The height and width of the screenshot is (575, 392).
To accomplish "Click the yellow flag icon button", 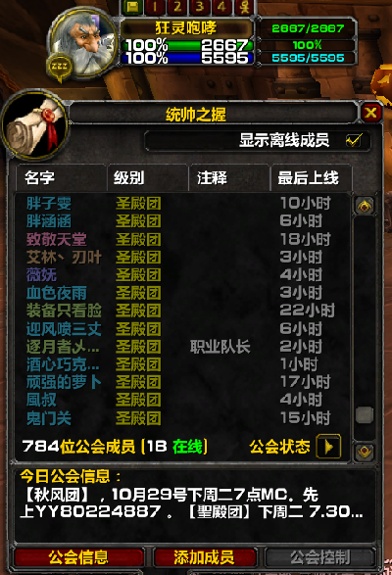I will 132,7.
